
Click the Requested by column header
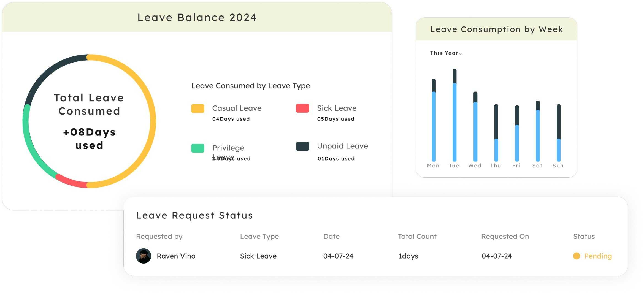[x=159, y=236]
